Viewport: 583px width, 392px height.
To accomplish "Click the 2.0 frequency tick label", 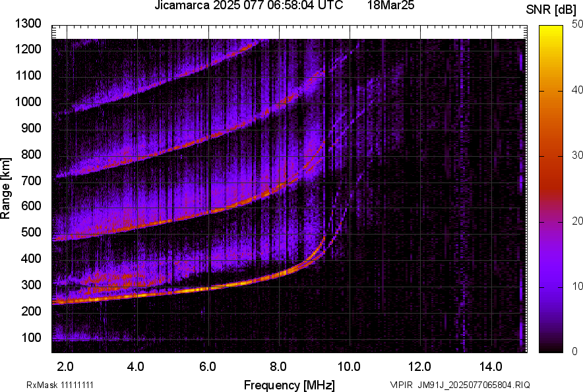I will (x=65, y=367).
